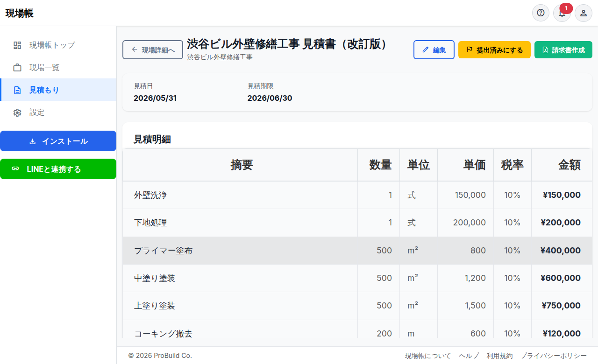
Task: Select the 下地処理 row description
Action: click(x=150, y=223)
